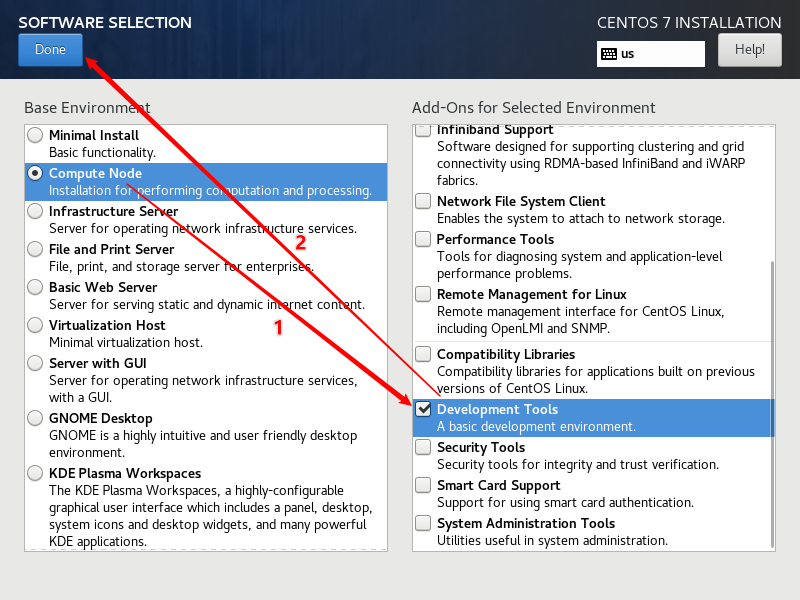Check the Performance Tools add-on
Image resolution: width=800 pixels, height=600 pixels.
(424, 240)
